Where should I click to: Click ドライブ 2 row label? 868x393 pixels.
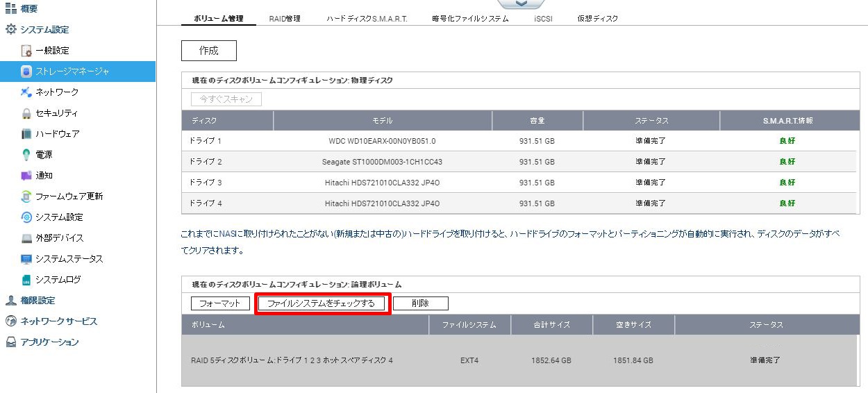tap(206, 162)
